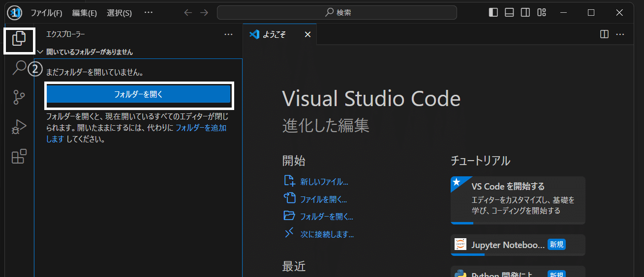The width and height of the screenshot is (644, 277).
Task: Open the Extensions view
Action: tap(19, 157)
